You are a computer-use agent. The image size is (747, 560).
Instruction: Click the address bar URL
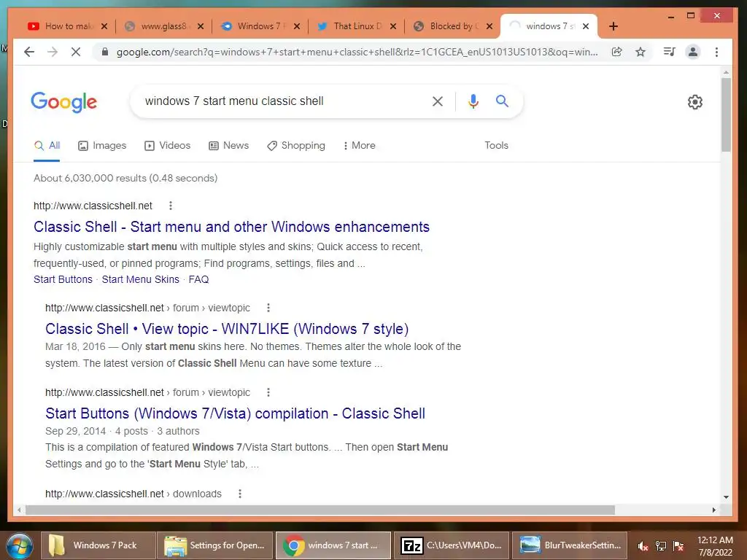pyautogui.click(x=357, y=52)
